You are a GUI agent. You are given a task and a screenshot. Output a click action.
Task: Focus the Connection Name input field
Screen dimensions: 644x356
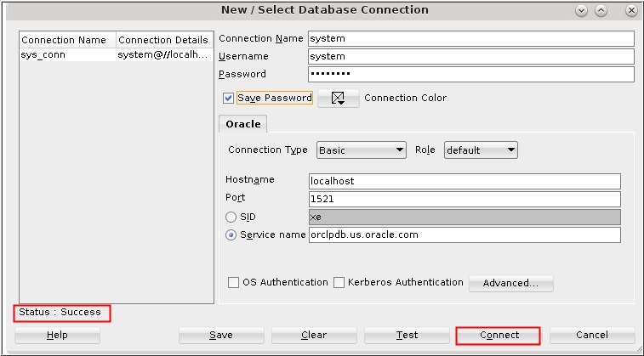(x=471, y=38)
